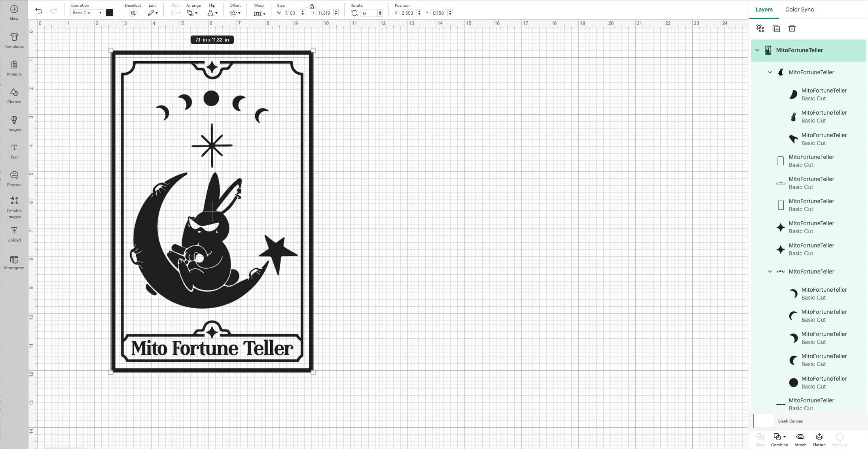Viewport: 868px width, 449px height.
Task: Click the Attach button
Action: (800, 440)
